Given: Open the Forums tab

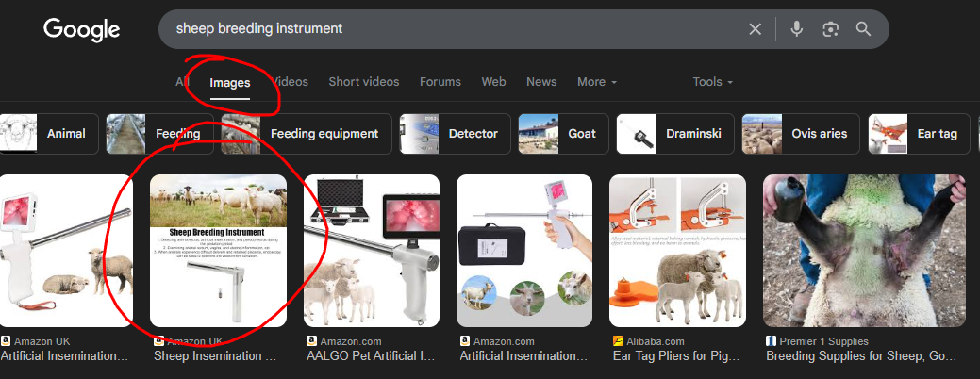Looking at the screenshot, I should 440,82.
